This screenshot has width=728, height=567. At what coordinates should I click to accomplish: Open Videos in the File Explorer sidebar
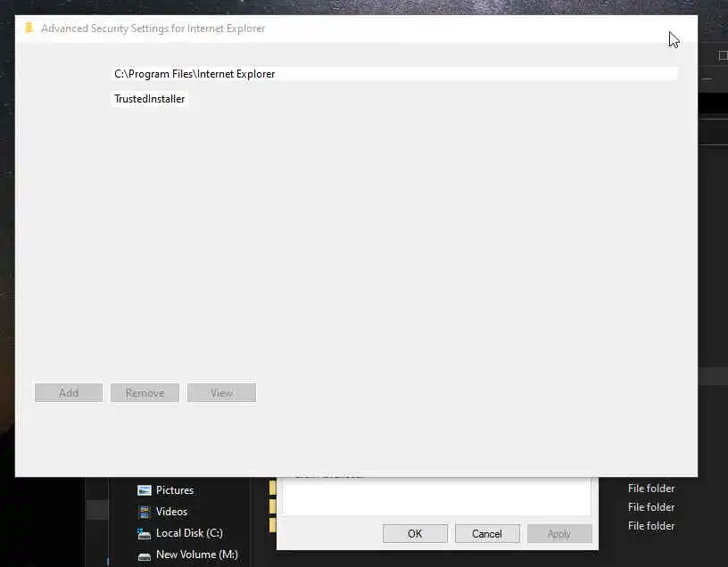(x=172, y=512)
